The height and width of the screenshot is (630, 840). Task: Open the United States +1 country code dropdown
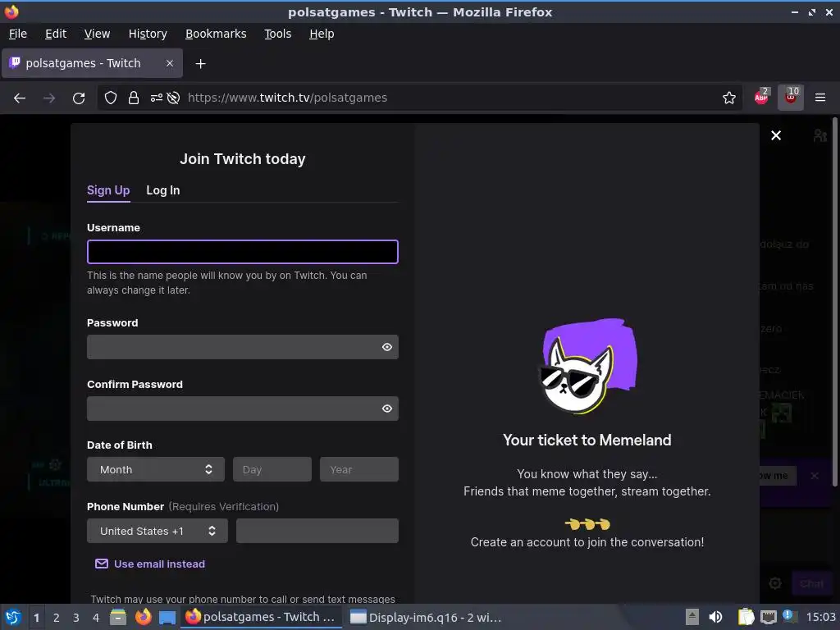[x=157, y=531]
